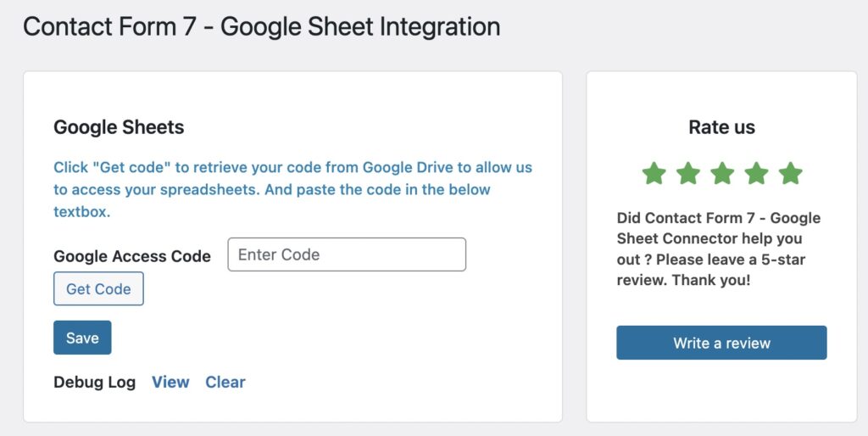The height and width of the screenshot is (436, 868).
Task: Select the Debug Log label text
Action: (x=94, y=383)
